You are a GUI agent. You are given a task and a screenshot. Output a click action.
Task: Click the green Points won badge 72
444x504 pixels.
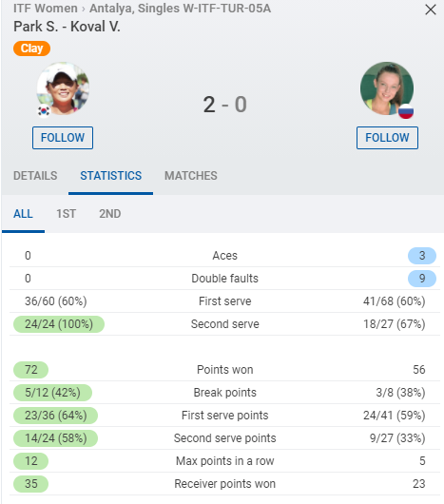(x=30, y=370)
